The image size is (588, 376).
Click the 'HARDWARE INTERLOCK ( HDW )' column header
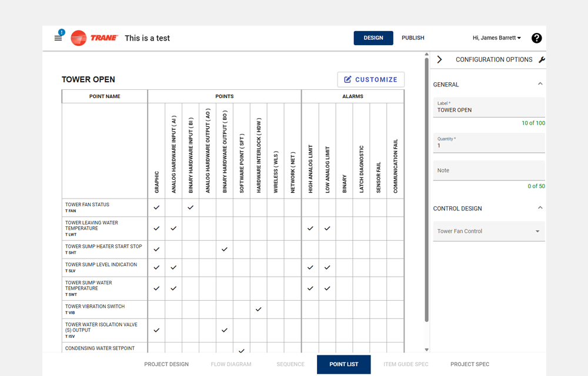point(258,156)
